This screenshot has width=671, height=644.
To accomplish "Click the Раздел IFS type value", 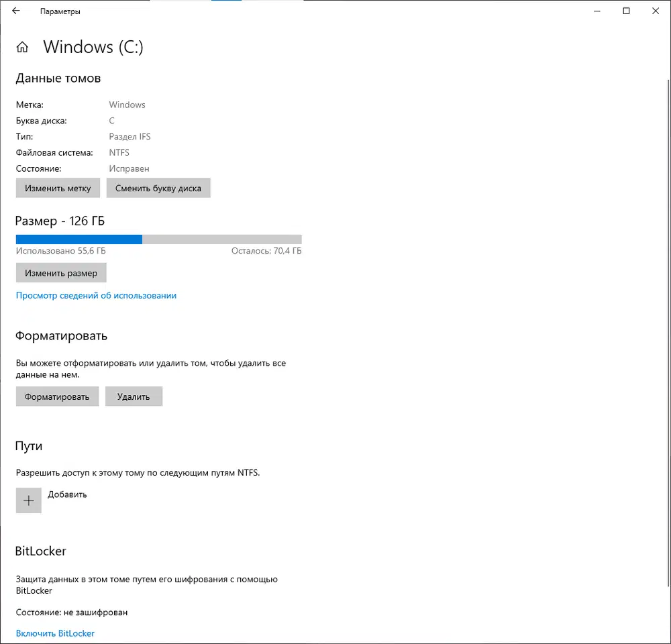I will tap(130, 136).
